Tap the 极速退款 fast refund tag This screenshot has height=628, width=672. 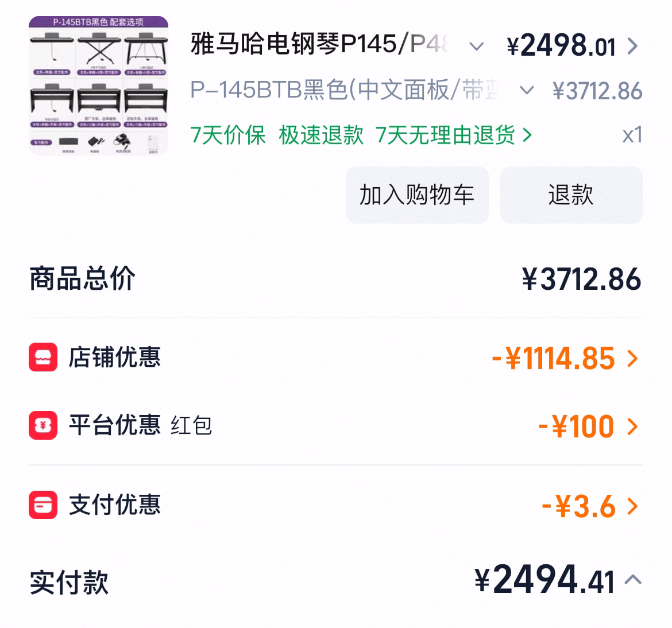(x=321, y=135)
